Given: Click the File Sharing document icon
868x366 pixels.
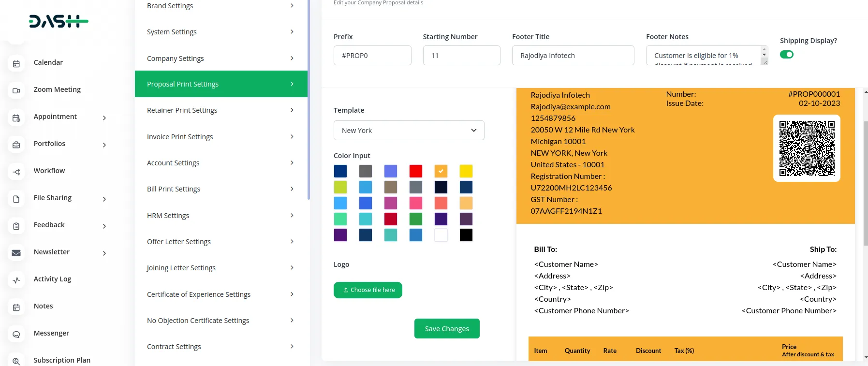Looking at the screenshot, I should point(16,199).
